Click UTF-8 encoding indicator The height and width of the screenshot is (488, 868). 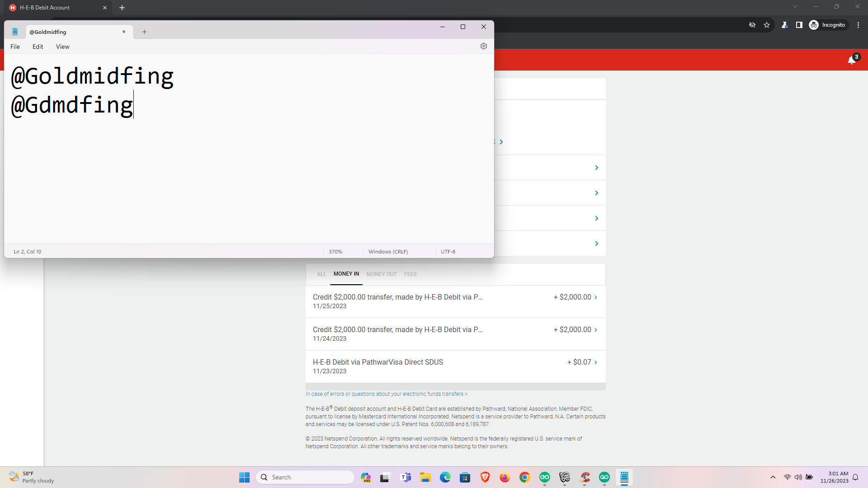(x=448, y=252)
